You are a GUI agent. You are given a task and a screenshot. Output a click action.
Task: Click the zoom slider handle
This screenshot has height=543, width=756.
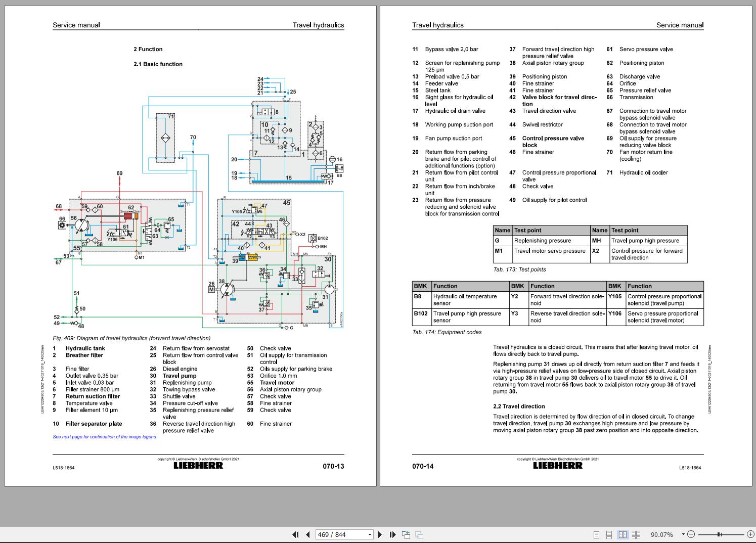[x=719, y=534]
